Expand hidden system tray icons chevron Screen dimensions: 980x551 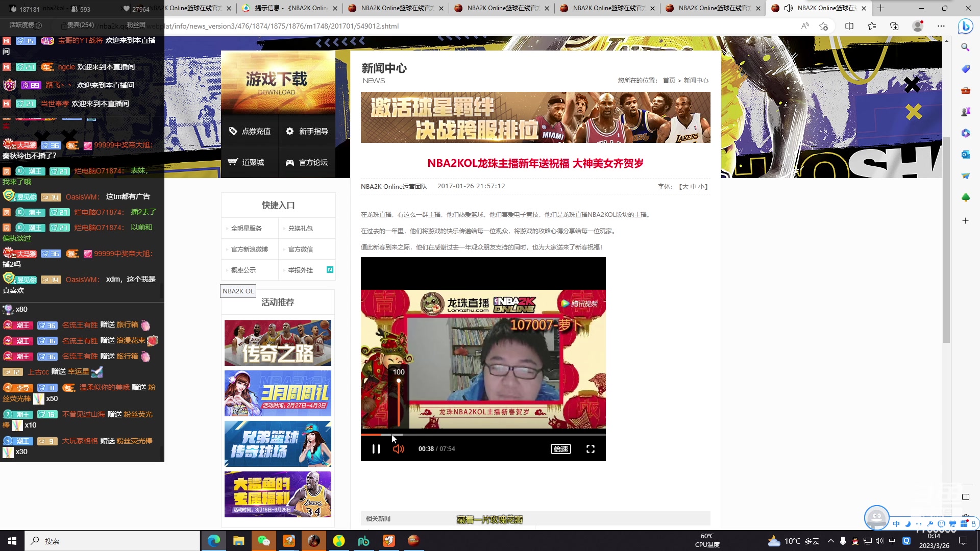tap(831, 541)
